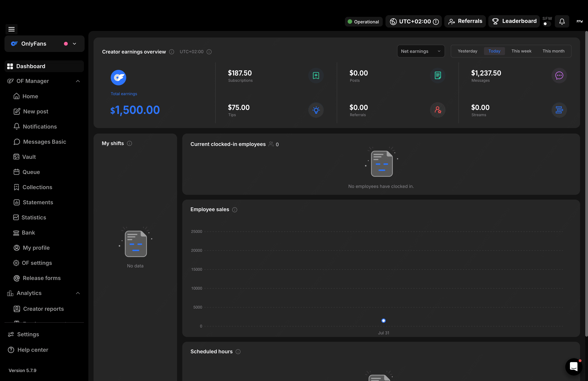This screenshot has height=381, width=588.
Task: Click the Operational status badge
Action: click(363, 22)
